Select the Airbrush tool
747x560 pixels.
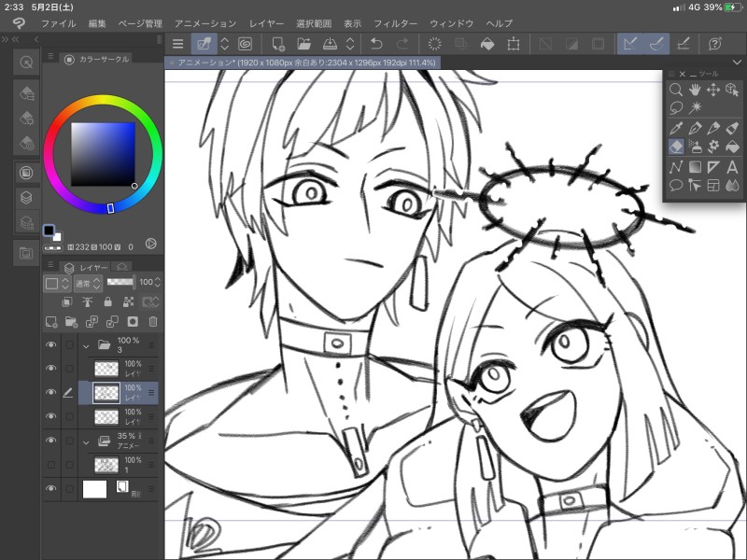pyautogui.click(x=695, y=147)
